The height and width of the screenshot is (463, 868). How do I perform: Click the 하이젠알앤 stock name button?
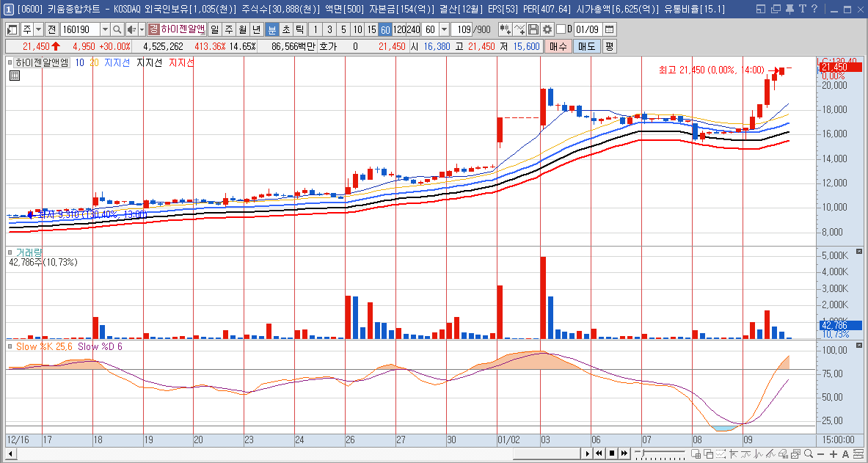point(177,29)
